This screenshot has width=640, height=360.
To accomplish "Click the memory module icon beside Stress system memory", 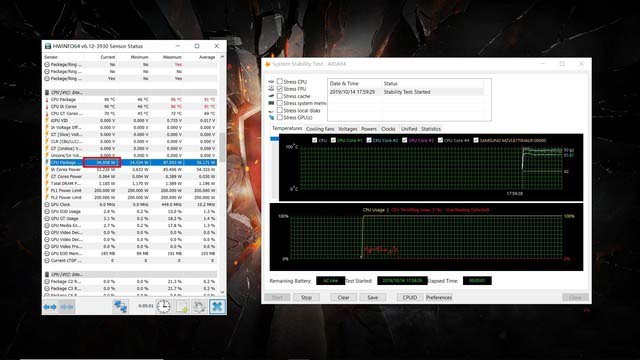I will click(x=271, y=103).
